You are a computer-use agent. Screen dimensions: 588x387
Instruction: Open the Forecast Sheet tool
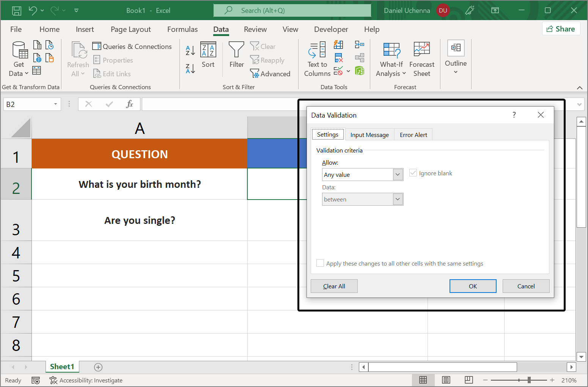point(421,59)
